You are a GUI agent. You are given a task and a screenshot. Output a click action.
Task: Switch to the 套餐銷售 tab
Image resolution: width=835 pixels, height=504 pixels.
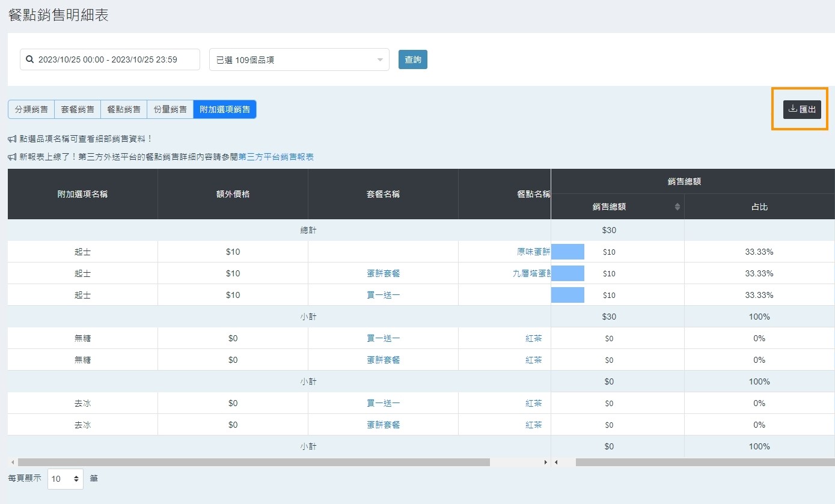[78, 109]
